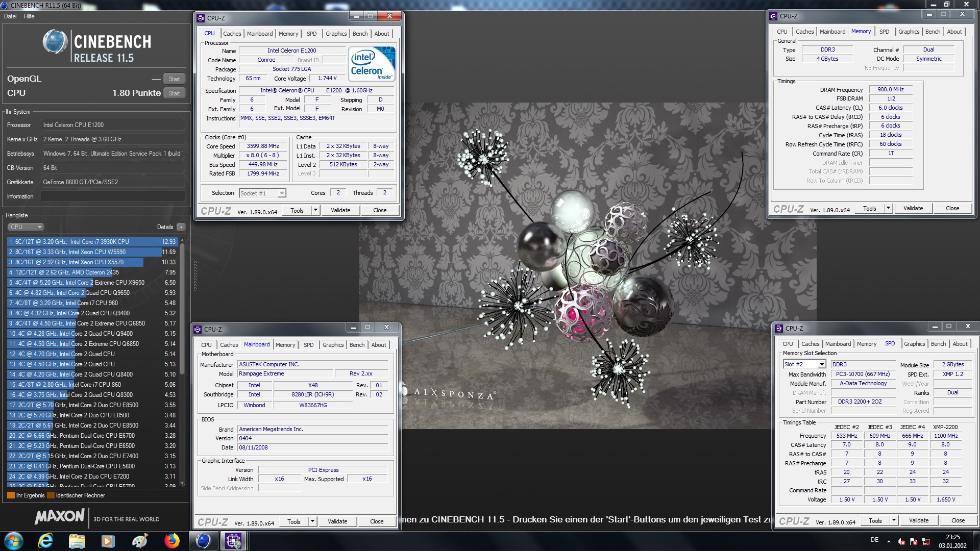Click the CPU-Z title icon in the CPU window

201,18
